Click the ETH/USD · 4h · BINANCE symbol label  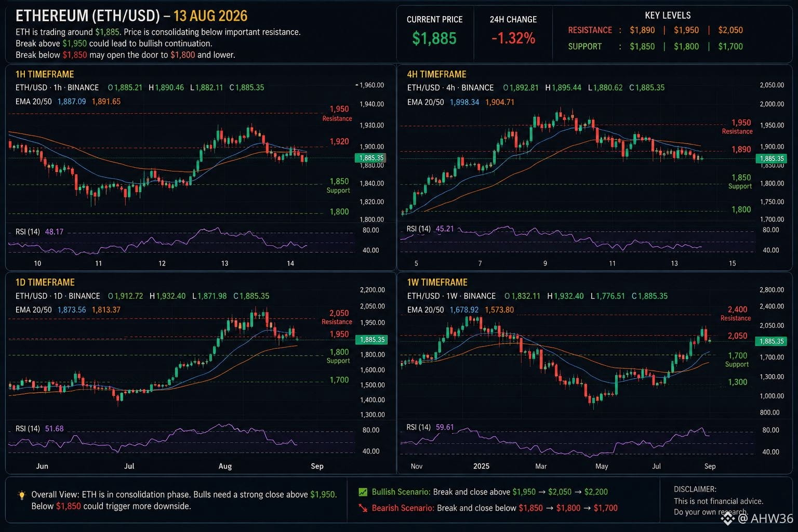tap(450, 87)
